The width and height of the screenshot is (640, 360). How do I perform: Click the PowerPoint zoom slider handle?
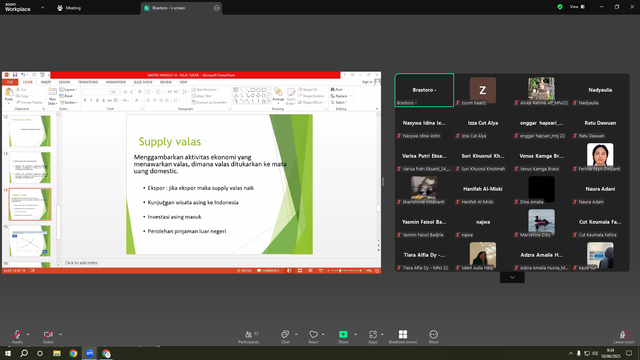point(340,271)
